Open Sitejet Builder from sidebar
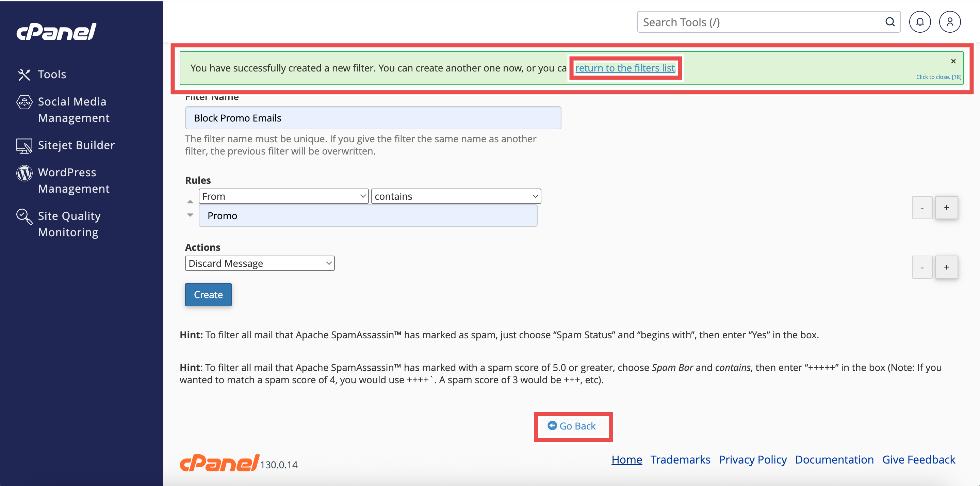980x486 pixels. 76,145
